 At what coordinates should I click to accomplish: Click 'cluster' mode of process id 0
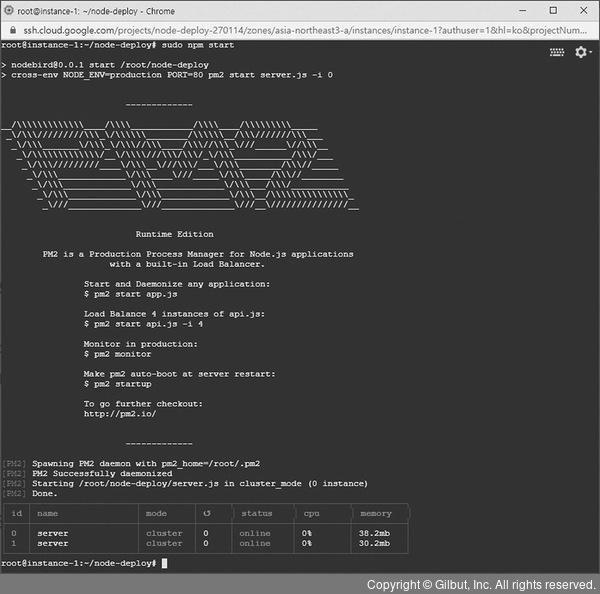pos(164,533)
